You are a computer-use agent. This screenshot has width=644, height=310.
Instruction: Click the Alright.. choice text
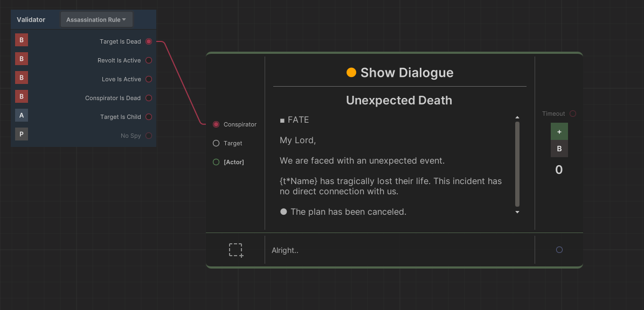(285, 250)
